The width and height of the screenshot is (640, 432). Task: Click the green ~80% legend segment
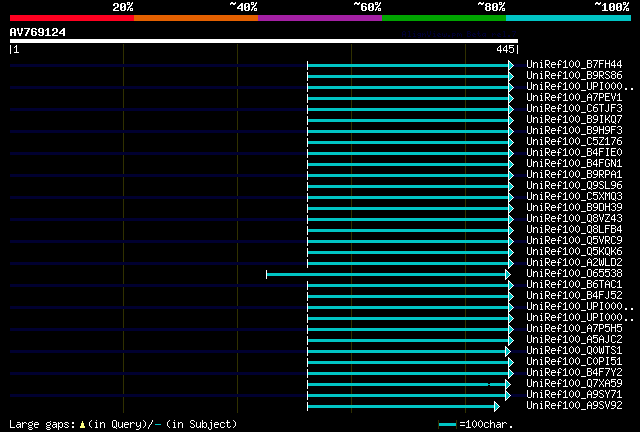444,18
